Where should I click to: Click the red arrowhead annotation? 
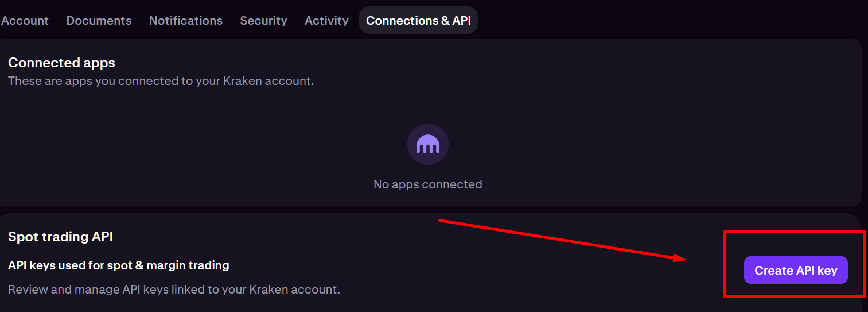(681, 258)
